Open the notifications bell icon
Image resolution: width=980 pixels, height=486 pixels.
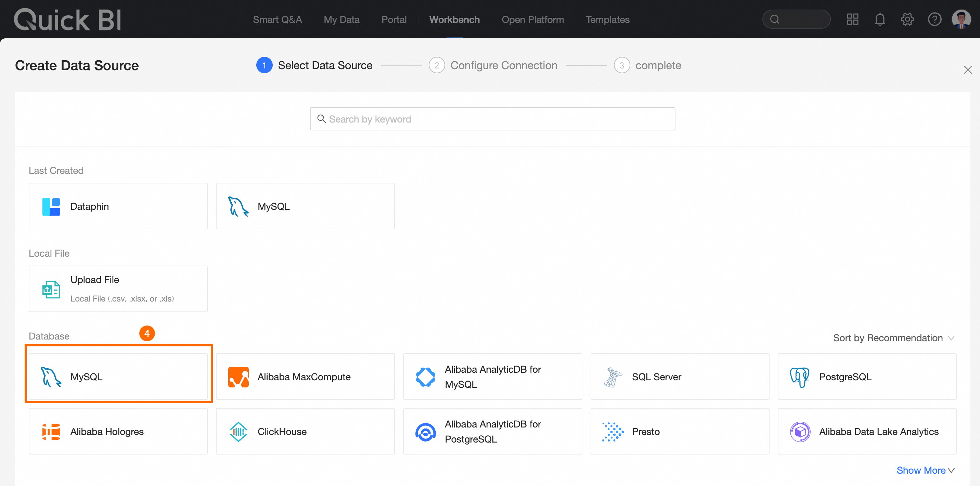(x=879, y=20)
